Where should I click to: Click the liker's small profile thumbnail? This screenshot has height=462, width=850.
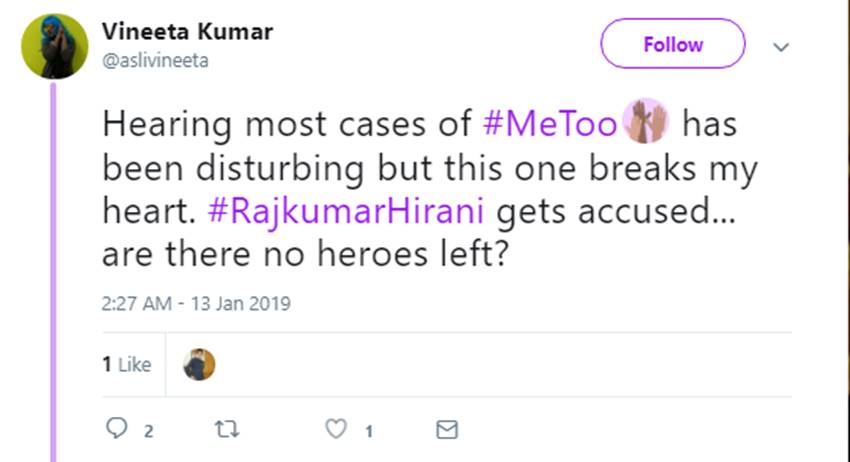pos(199,365)
